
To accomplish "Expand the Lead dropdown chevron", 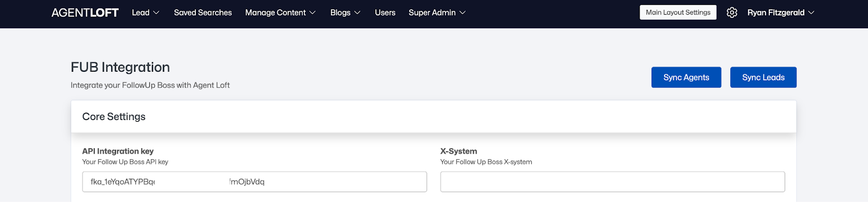I will point(156,12).
